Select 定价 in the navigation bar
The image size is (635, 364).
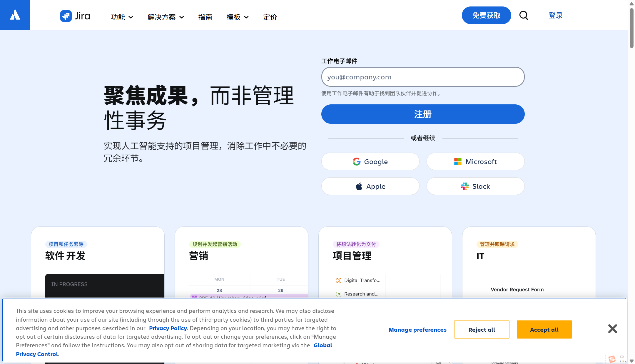270,17
